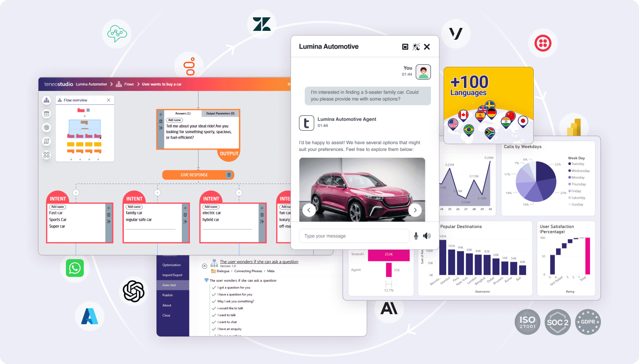Click the Azure logo icon
The height and width of the screenshot is (364, 639).
tap(90, 316)
